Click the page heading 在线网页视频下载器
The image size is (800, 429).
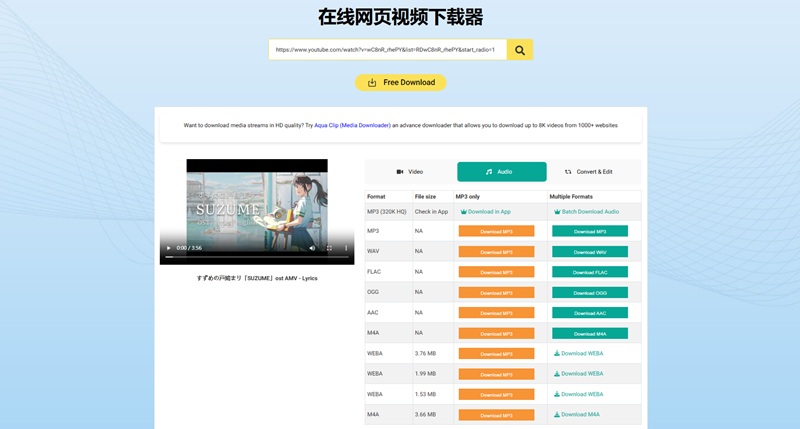pos(401,17)
